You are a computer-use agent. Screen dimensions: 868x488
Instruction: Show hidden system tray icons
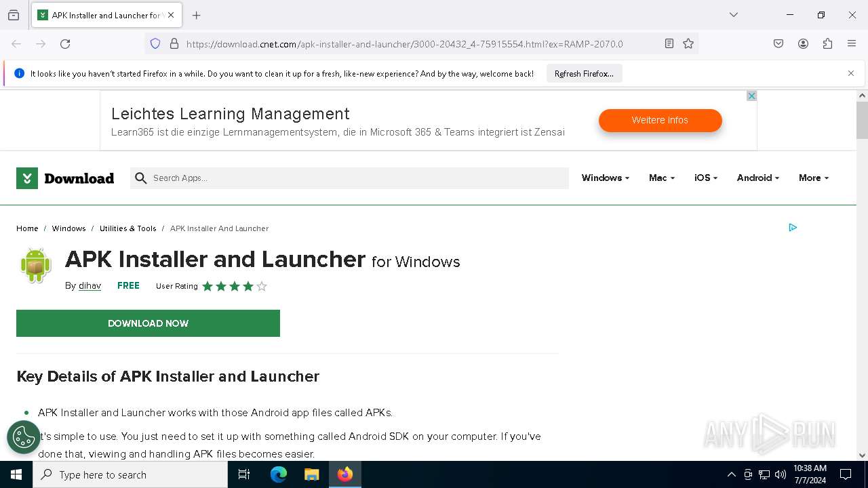[731, 474]
